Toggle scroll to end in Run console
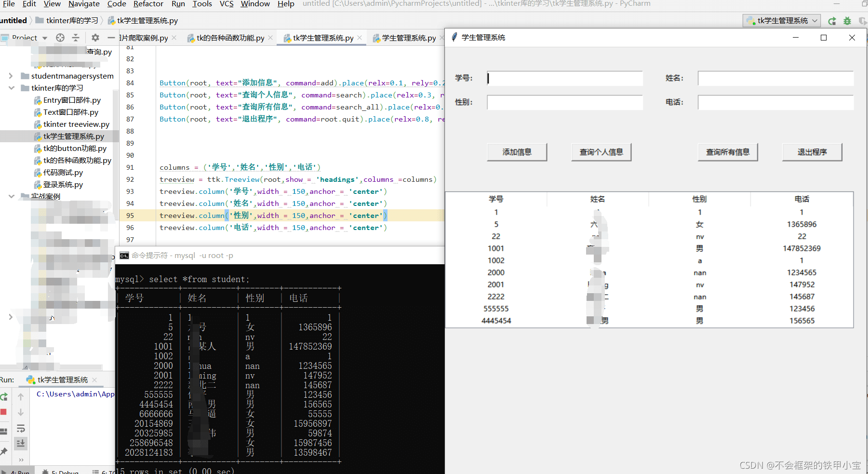Viewport: 868px width, 474px height. (21, 443)
